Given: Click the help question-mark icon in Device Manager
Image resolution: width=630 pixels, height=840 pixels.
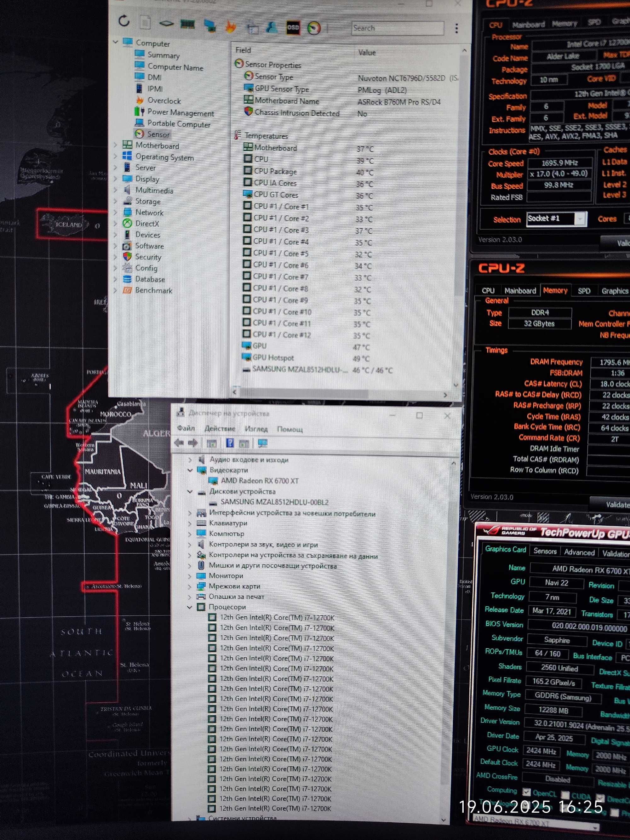Looking at the screenshot, I should pyautogui.click(x=230, y=443).
